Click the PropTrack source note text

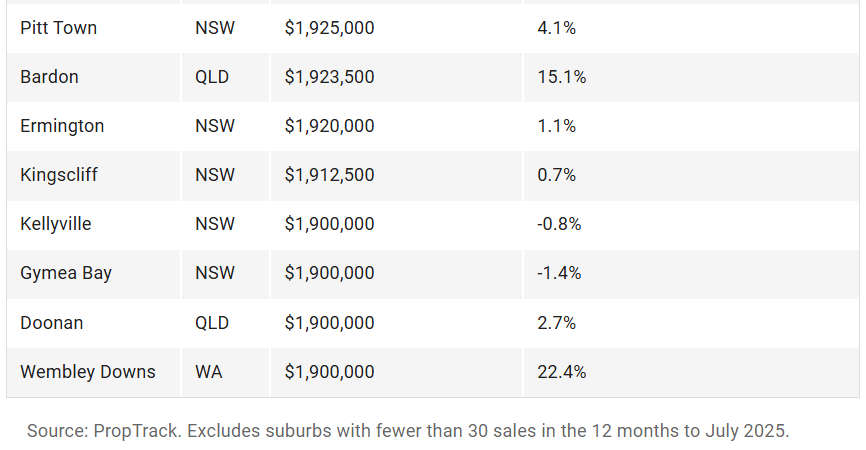coord(408,431)
